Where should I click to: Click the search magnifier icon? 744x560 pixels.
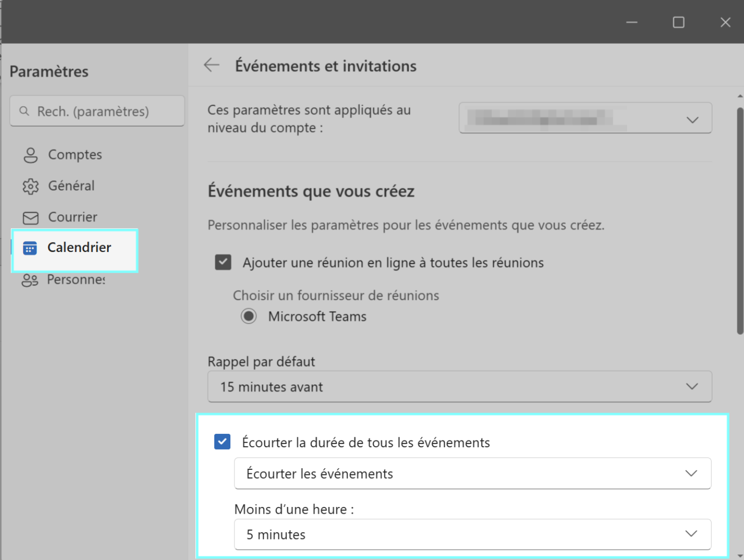24,111
